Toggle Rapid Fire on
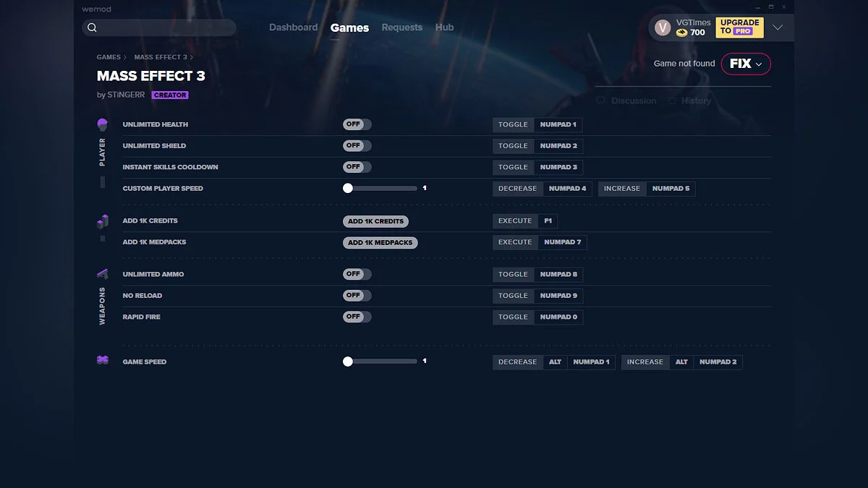 tap(357, 317)
